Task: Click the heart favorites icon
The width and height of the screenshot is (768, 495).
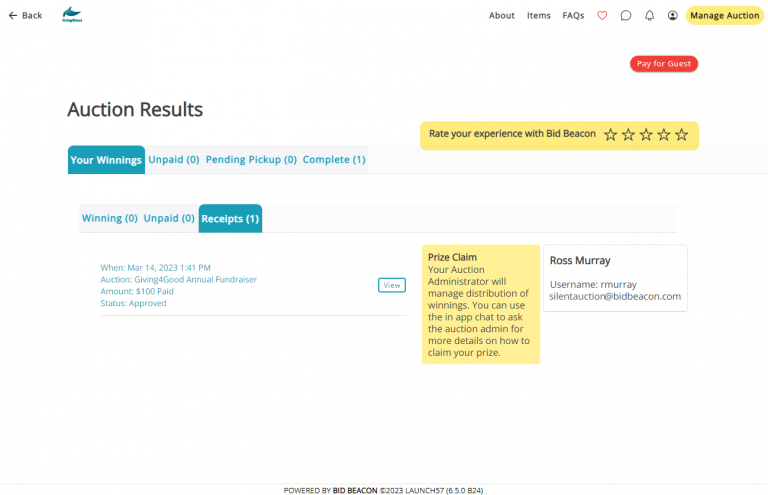Action: coord(602,16)
